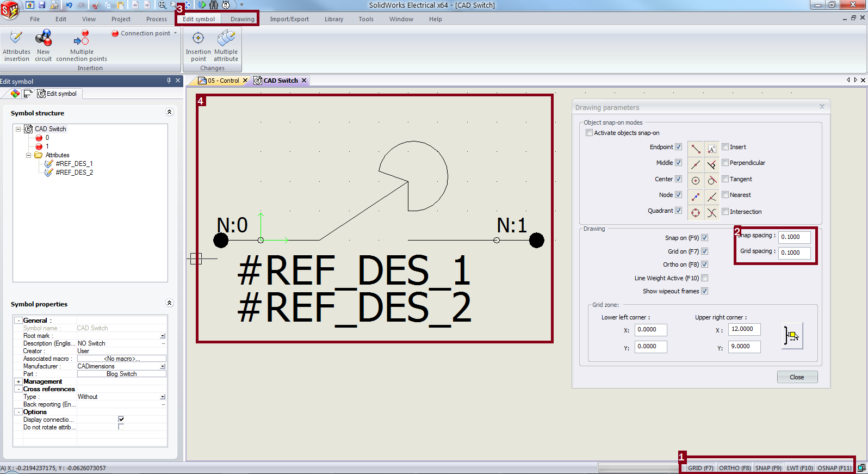Collapse the Symbol properties section
The height and width of the screenshot is (474, 868).
coord(169,303)
